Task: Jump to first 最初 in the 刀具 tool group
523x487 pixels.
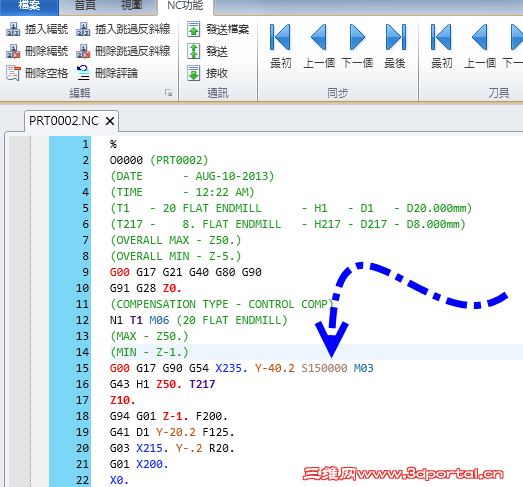Action: (441, 37)
